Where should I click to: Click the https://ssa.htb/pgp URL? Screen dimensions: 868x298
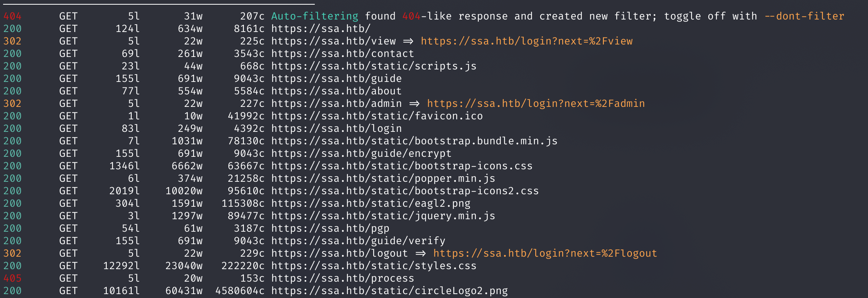(x=330, y=229)
